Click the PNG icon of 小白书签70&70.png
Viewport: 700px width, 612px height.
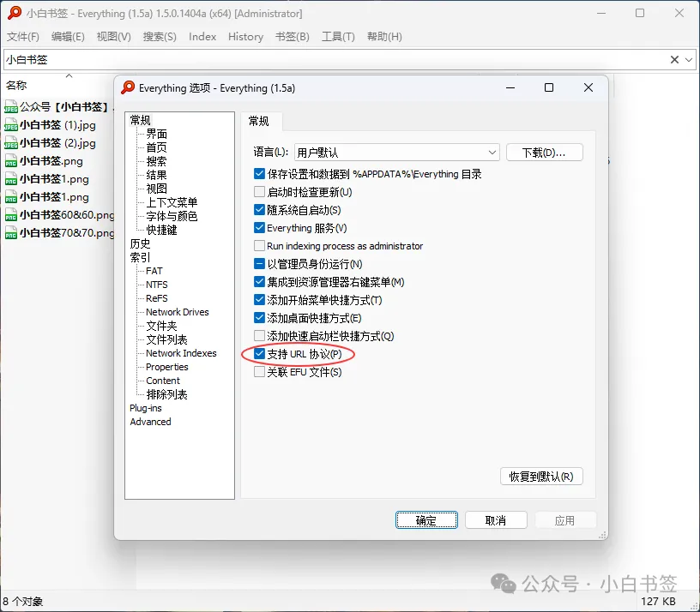[x=12, y=232]
